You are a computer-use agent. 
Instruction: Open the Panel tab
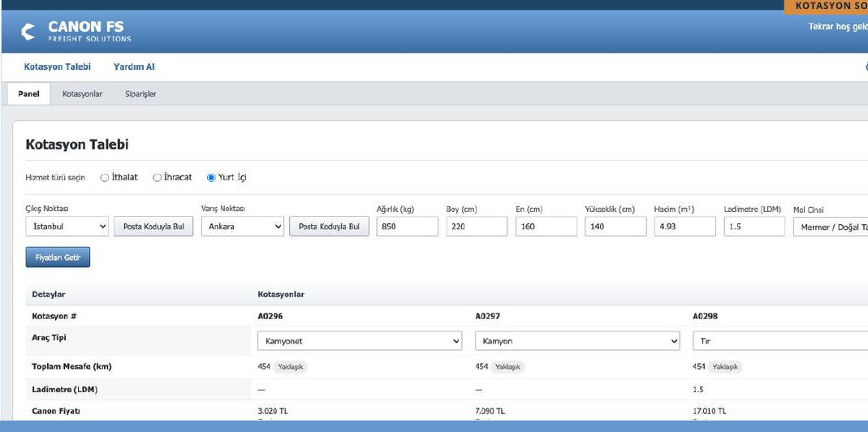coord(28,94)
